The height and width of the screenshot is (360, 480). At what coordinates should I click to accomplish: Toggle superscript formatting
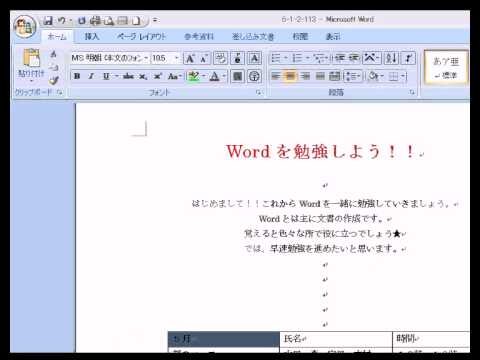[x=157, y=76]
